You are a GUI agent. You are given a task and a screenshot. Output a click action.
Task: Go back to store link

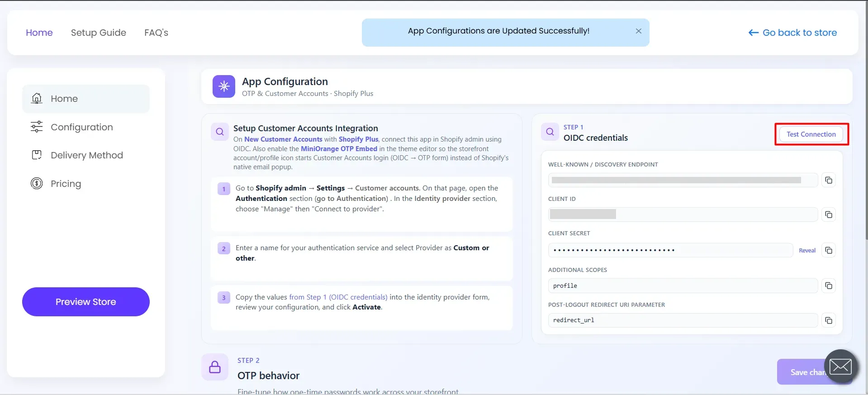(x=793, y=33)
